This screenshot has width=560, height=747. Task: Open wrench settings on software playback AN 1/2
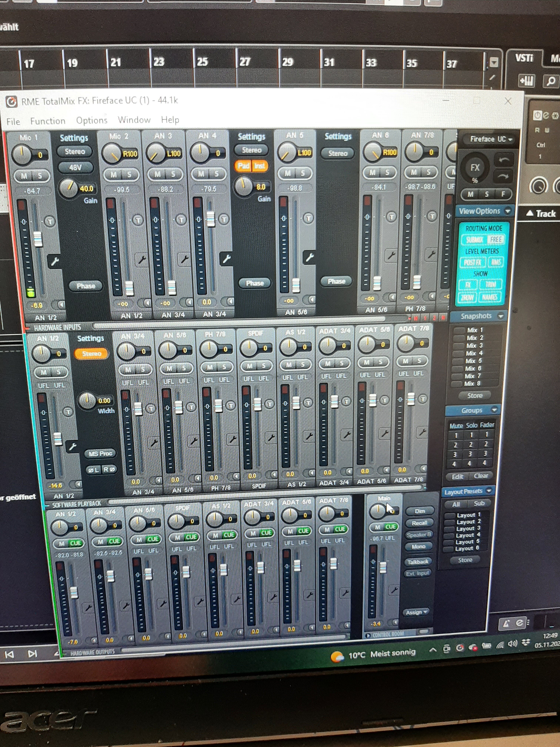coord(72,446)
